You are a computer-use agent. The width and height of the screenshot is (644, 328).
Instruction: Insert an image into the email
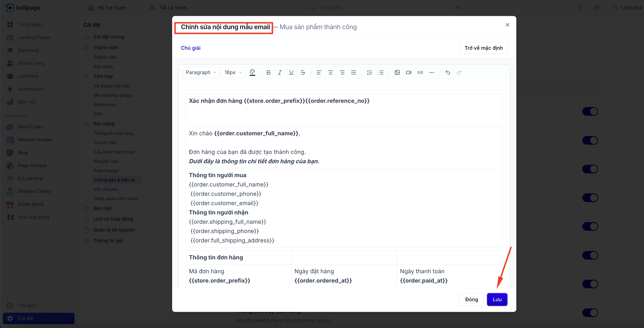[x=397, y=72]
